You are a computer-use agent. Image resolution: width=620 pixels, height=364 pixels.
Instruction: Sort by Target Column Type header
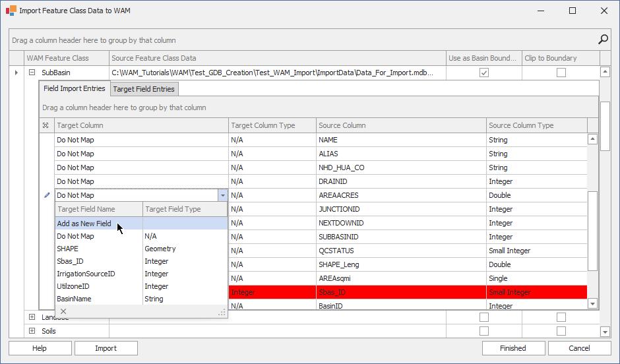(x=272, y=125)
